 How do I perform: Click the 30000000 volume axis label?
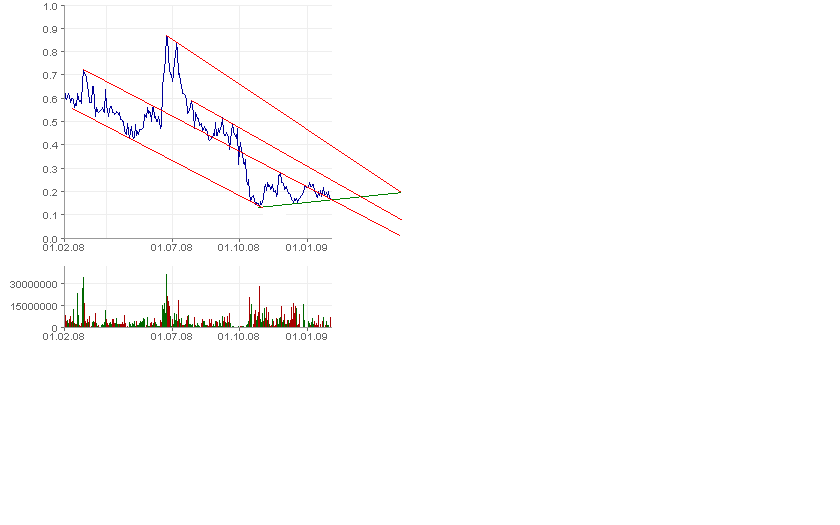[33, 284]
